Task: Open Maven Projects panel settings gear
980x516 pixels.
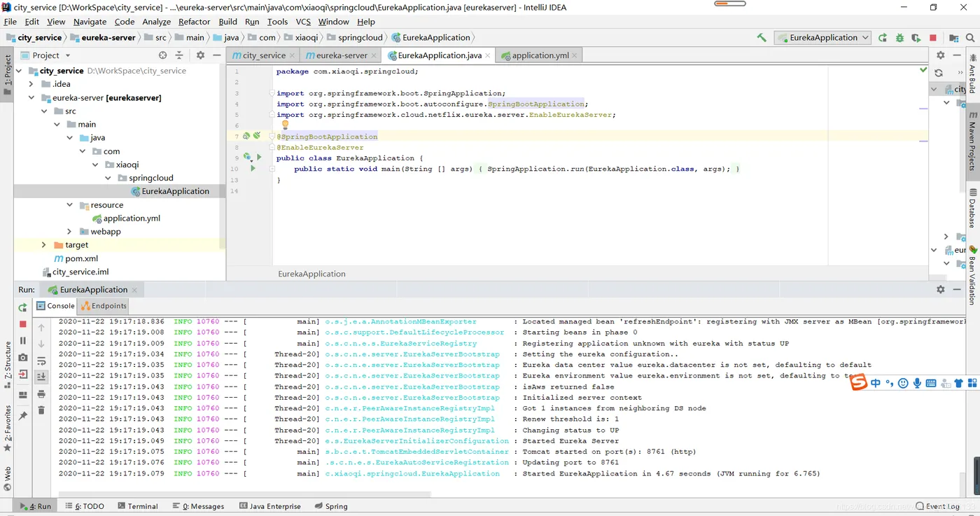Action: pyautogui.click(x=940, y=55)
